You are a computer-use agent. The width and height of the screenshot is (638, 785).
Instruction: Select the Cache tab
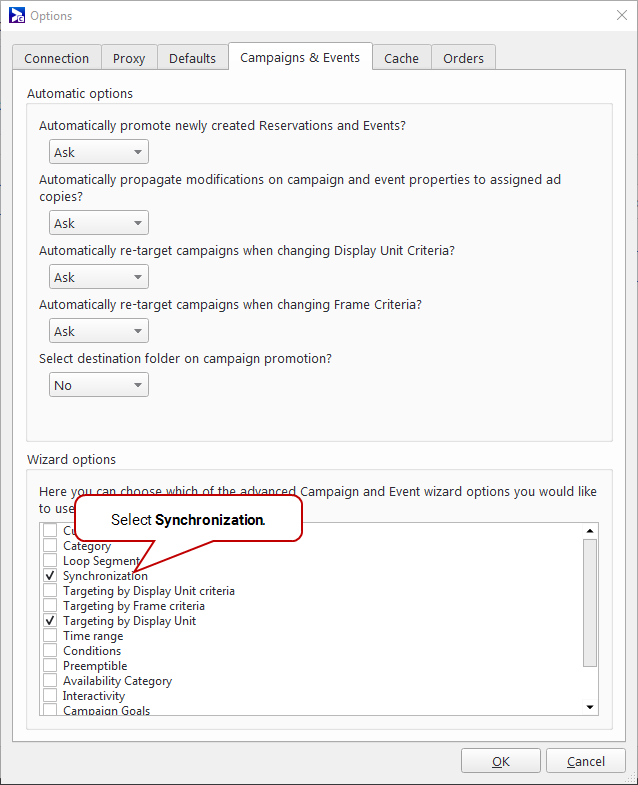(401, 58)
